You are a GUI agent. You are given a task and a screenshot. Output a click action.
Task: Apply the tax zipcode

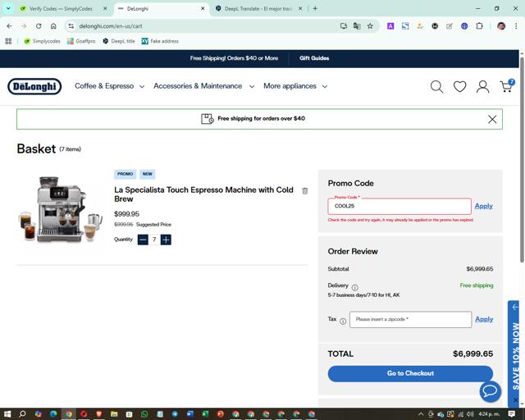coord(484,319)
